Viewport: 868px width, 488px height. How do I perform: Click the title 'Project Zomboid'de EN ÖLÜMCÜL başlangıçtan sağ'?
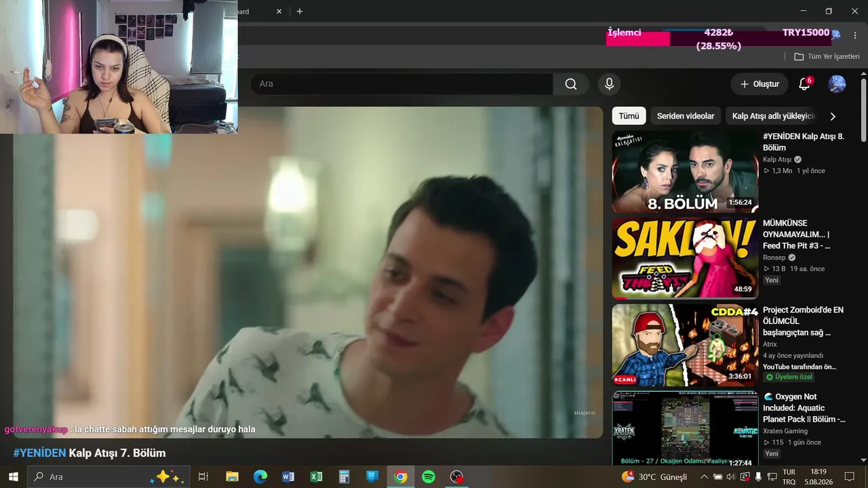[803, 321]
